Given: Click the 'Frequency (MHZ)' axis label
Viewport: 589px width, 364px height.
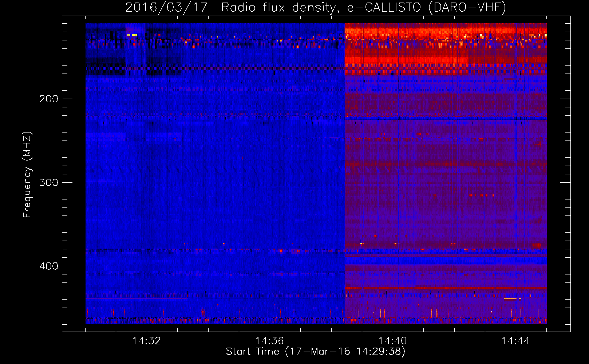Looking at the screenshot, I should [27, 175].
